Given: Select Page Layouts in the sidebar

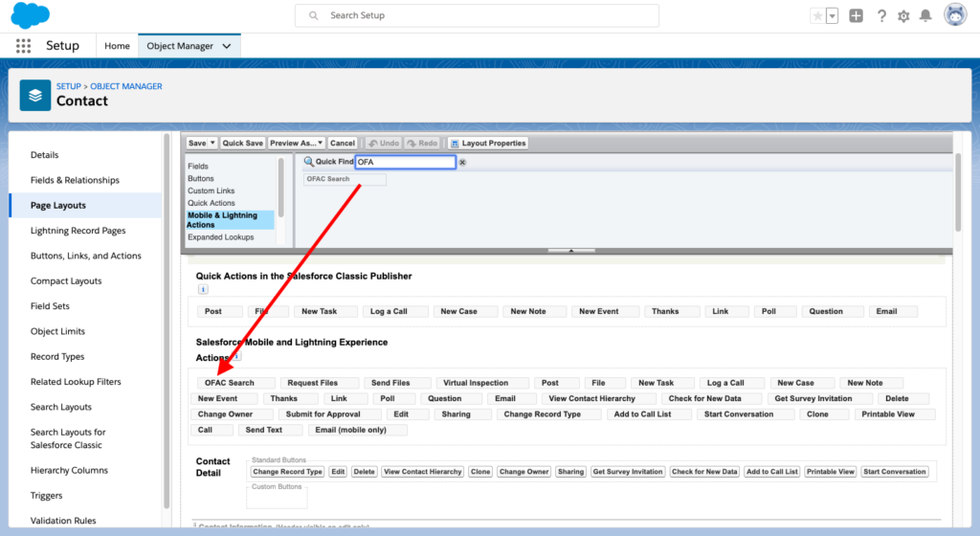Looking at the screenshot, I should click(85, 206).
